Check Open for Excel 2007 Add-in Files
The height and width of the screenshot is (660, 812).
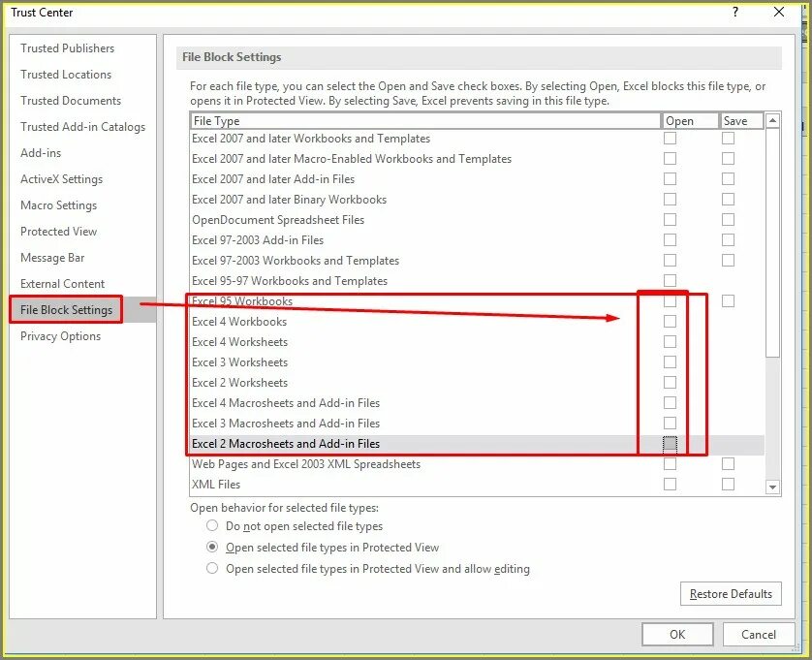[670, 178]
